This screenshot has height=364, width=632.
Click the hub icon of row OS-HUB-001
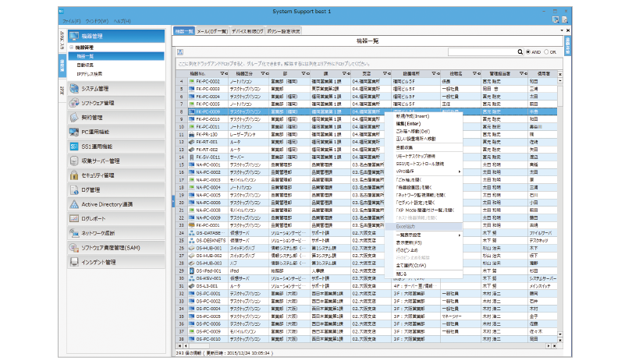click(x=192, y=248)
